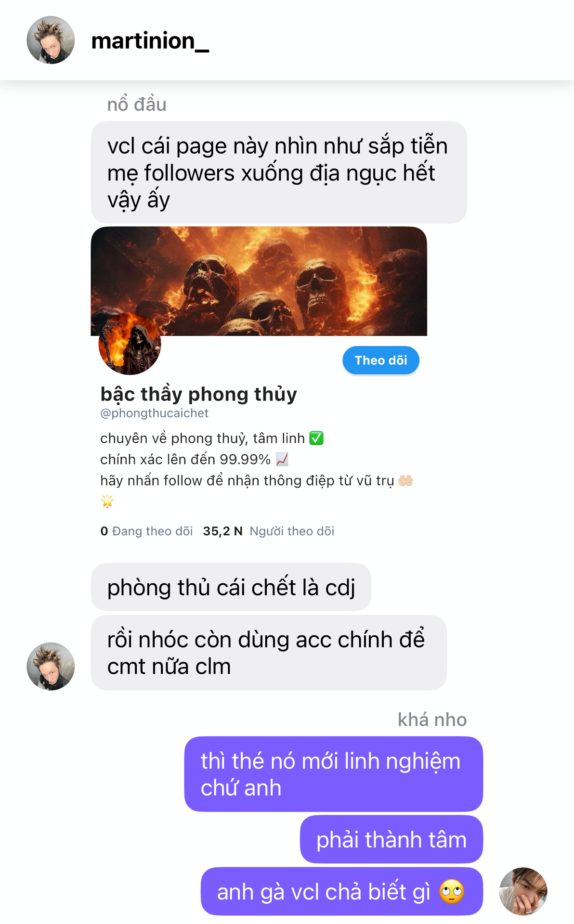Click the eye-roll emoji in last message

pos(452,892)
